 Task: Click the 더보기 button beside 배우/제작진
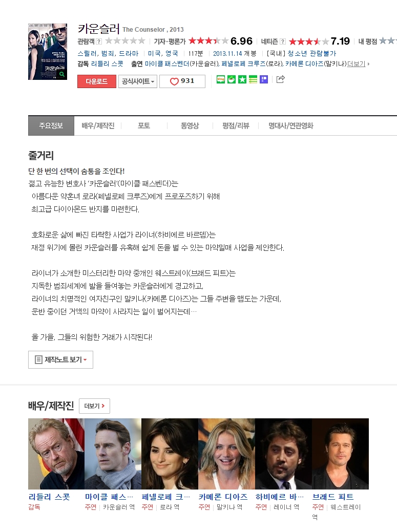click(x=94, y=406)
